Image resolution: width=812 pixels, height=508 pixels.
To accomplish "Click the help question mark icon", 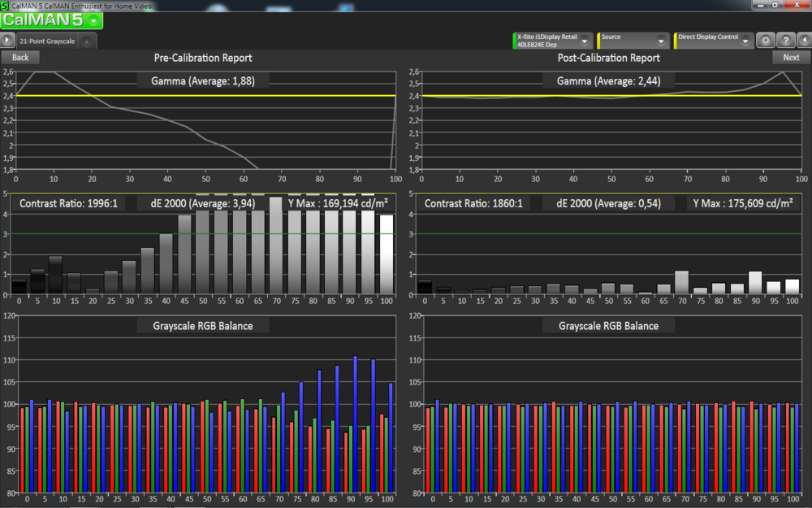I will [785, 40].
